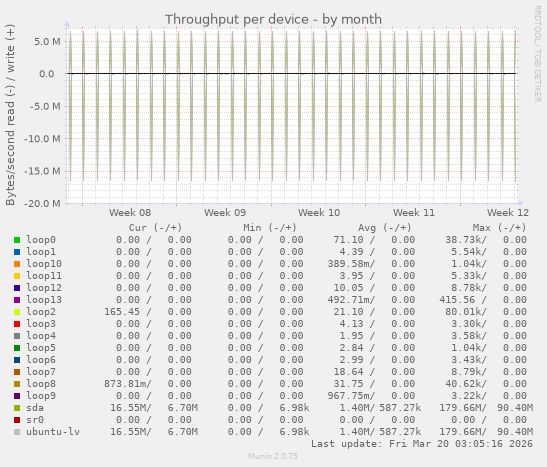
Task: Click the dark blue loop12 legend swatch
Action: pyautogui.click(x=17, y=288)
